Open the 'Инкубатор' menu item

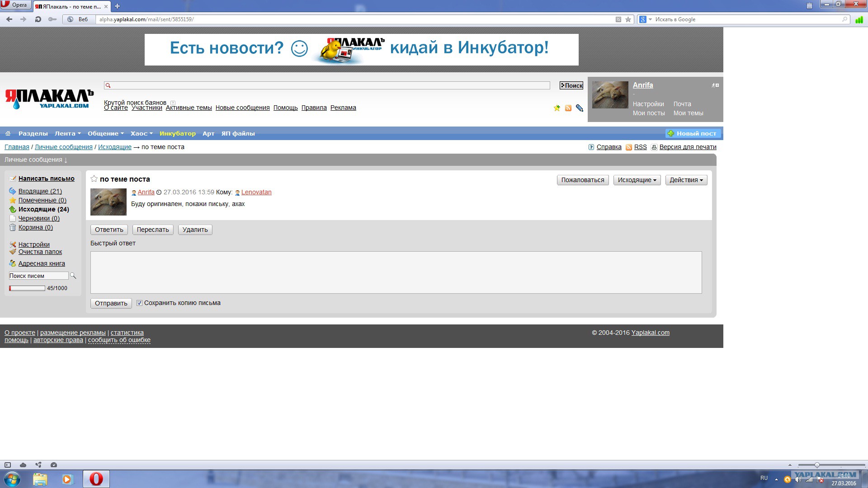(x=177, y=133)
